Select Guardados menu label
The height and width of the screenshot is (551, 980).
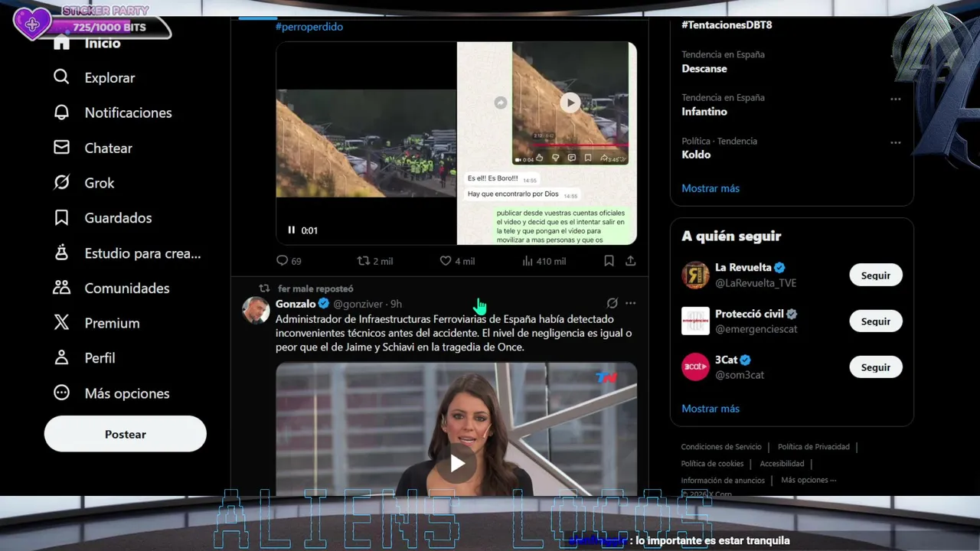tap(118, 218)
